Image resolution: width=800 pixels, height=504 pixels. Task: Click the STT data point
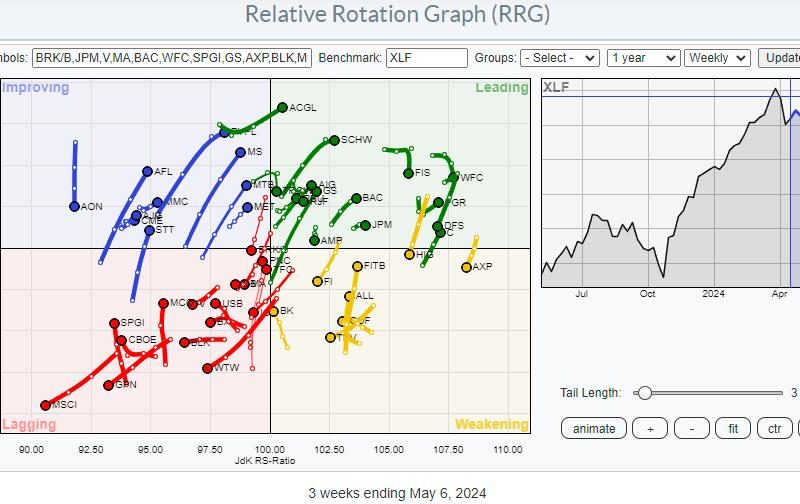point(149,231)
